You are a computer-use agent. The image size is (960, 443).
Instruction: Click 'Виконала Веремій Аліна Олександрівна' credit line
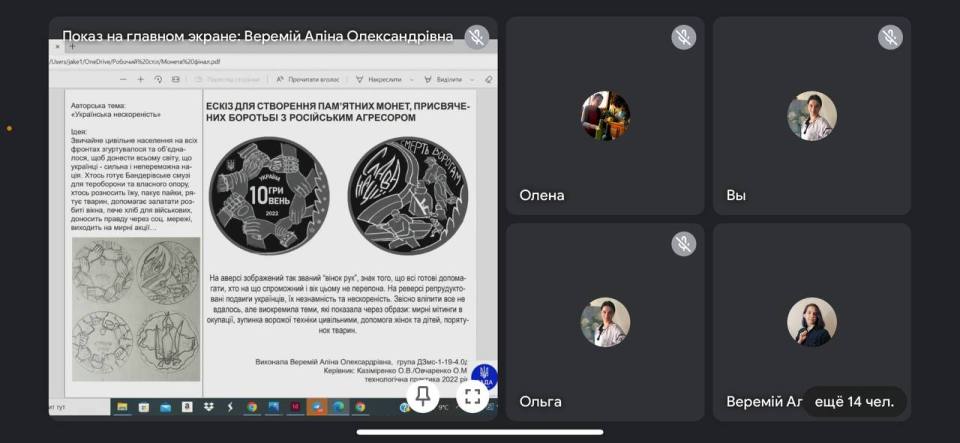361,362
